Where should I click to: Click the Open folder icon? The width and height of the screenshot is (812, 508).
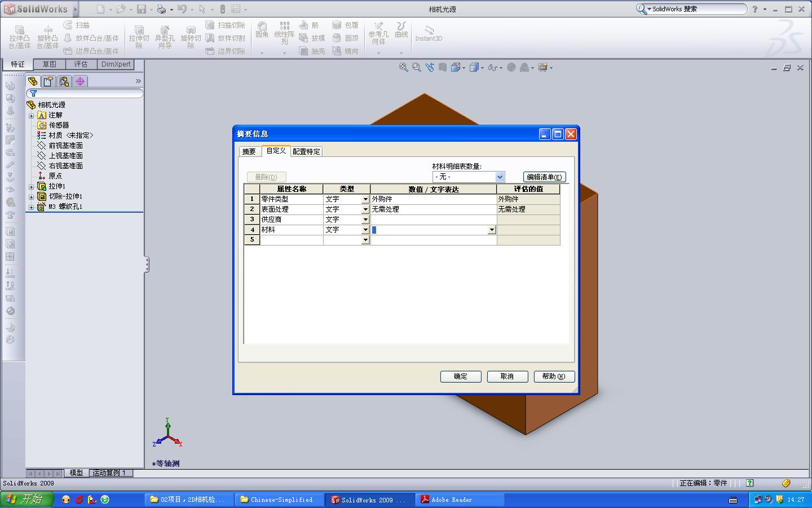(120, 9)
